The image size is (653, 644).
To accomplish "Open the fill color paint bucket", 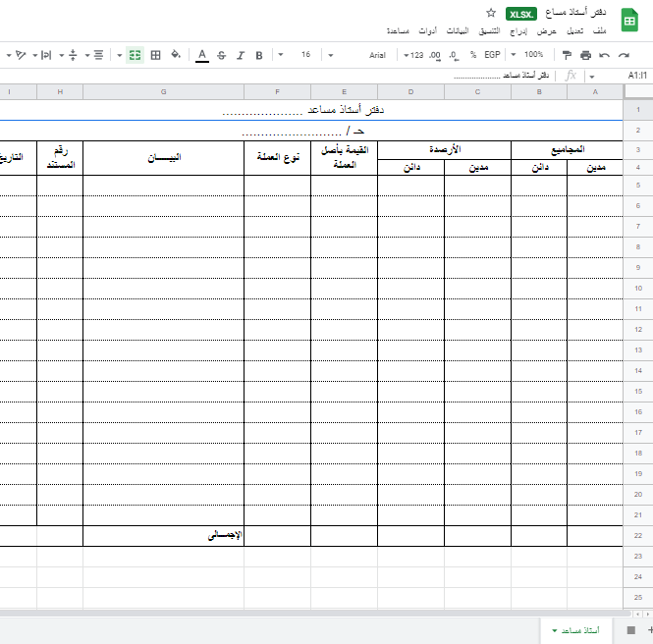I will point(176,55).
